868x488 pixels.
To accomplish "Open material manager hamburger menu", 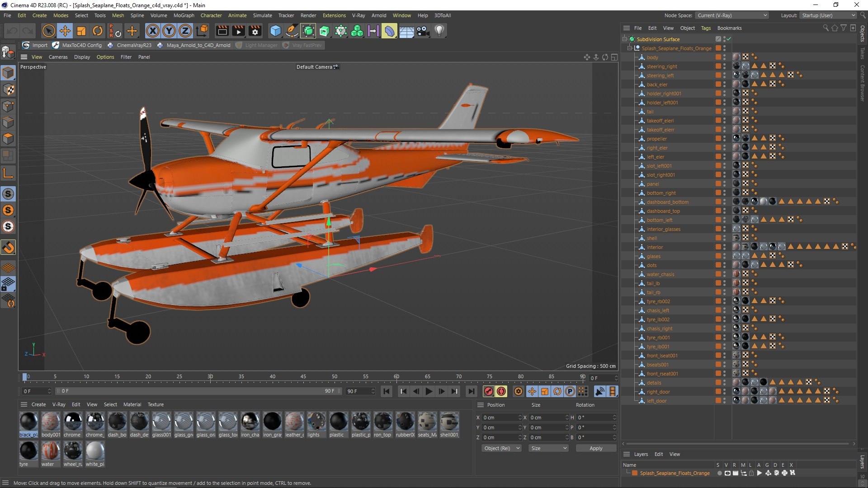I will [24, 404].
